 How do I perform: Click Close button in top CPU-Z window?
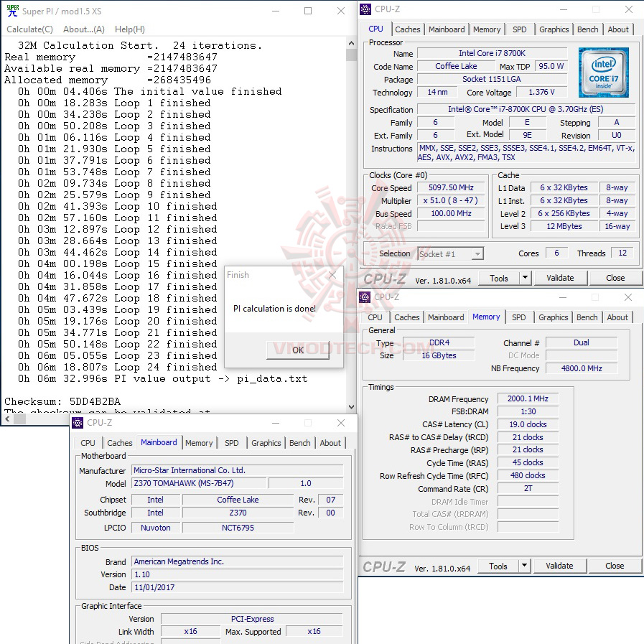point(615,279)
